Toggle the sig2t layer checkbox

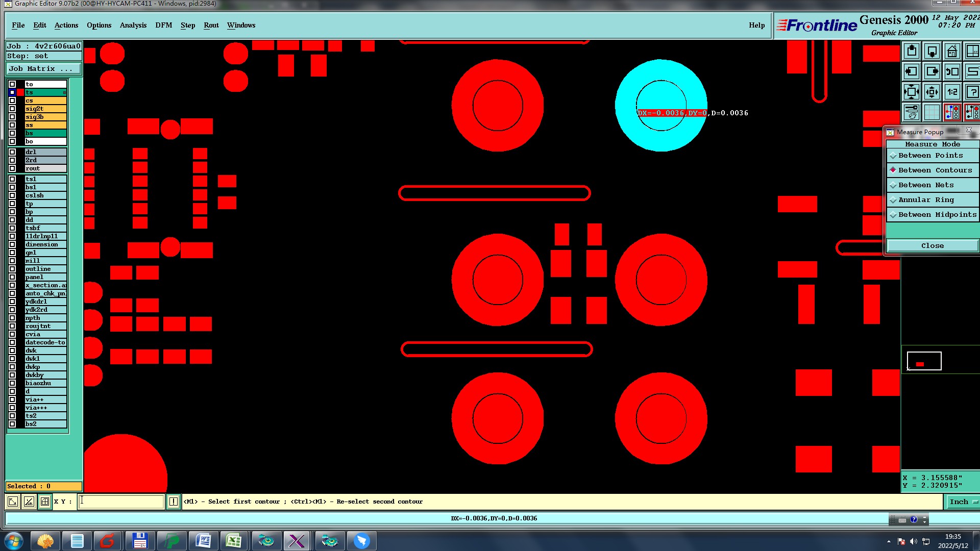12,109
